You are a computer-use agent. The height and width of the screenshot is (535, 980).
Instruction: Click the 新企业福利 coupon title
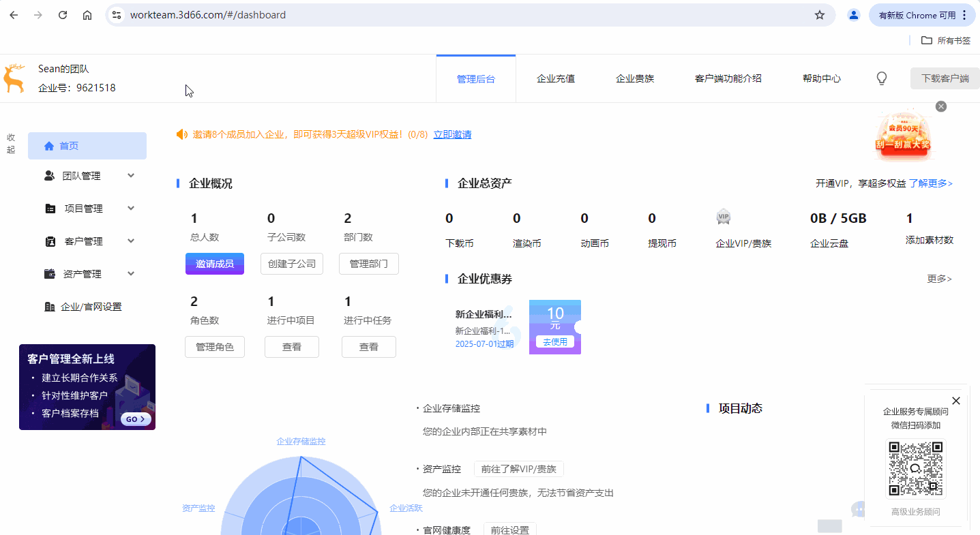pos(484,314)
